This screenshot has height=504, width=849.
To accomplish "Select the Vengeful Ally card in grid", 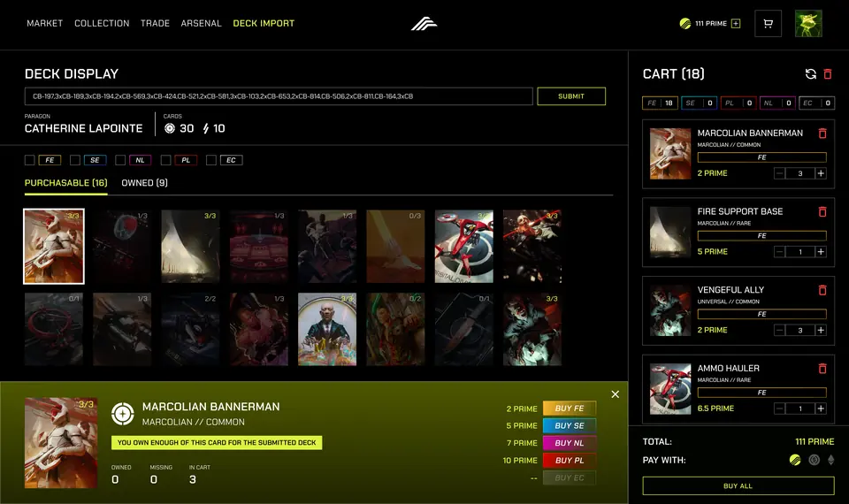I will (x=532, y=329).
